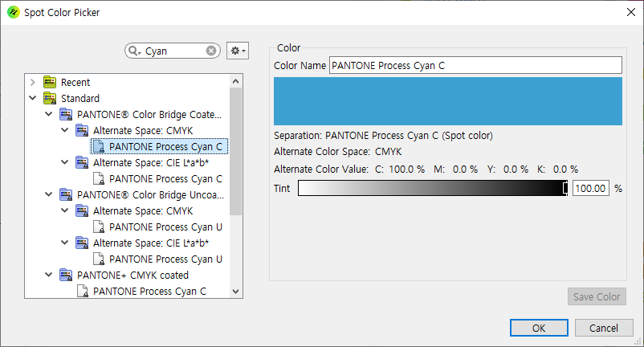644x347 pixels.
Task: Collapse the Standard node
Action: click(x=33, y=98)
